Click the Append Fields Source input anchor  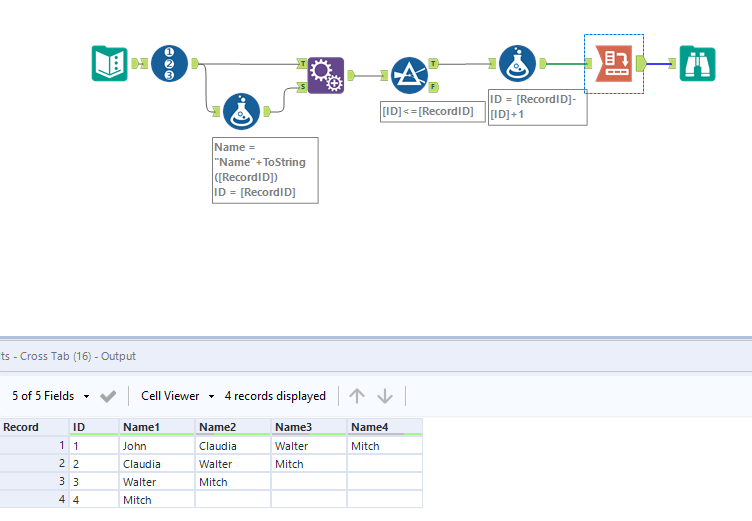(x=302, y=87)
